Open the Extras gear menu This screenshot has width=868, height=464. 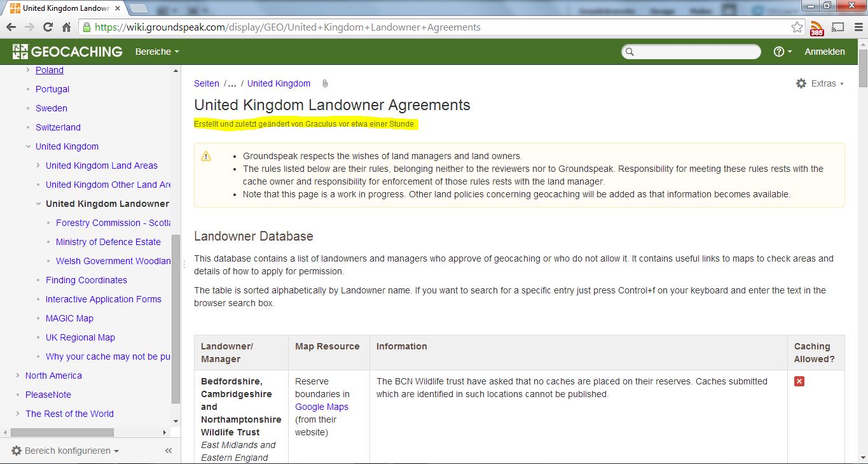pyautogui.click(x=820, y=83)
